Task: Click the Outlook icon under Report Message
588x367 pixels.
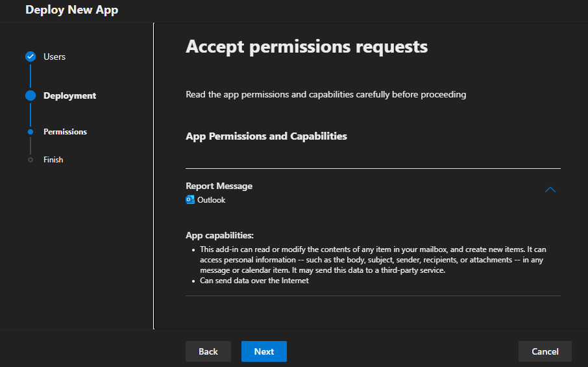Action: tap(190, 200)
